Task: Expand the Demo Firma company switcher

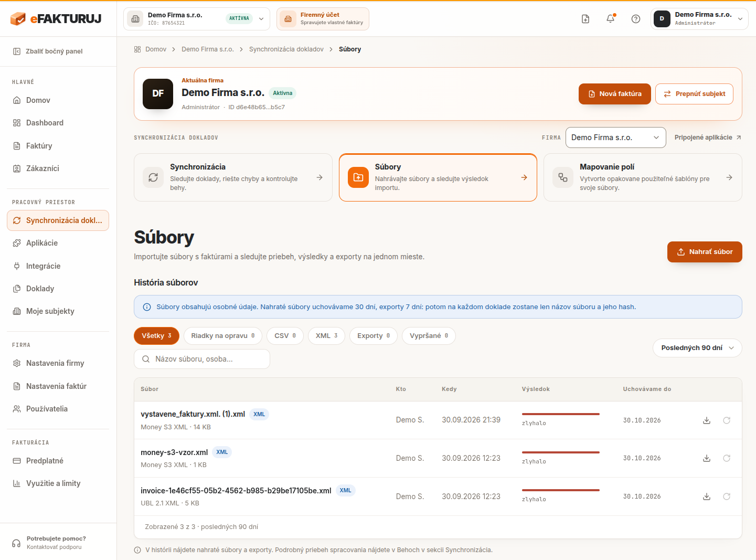Action: 197,19
